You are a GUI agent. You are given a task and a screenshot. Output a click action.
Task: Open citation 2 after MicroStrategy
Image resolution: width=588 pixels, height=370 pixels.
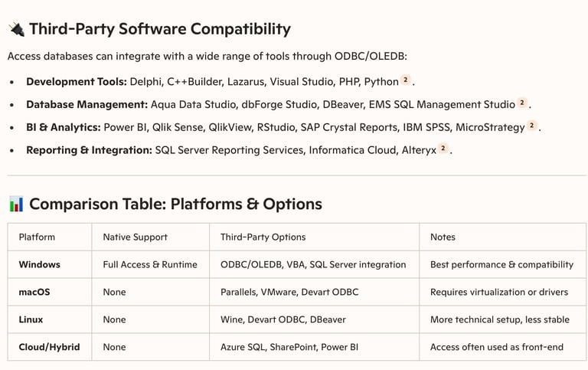(x=531, y=126)
